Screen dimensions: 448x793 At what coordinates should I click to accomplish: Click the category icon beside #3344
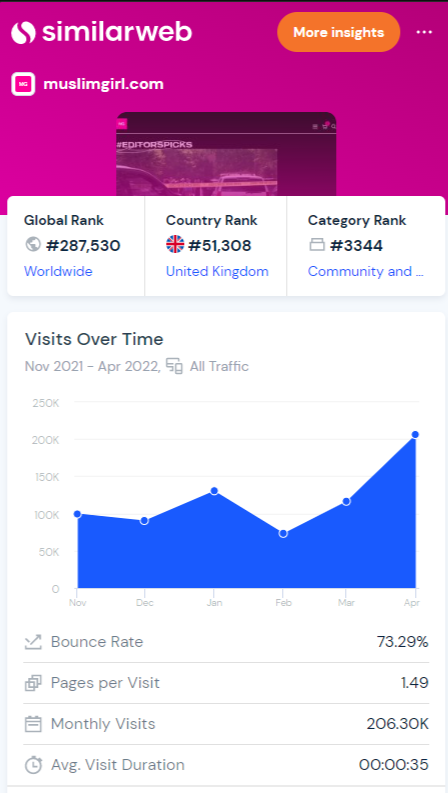tap(317, 245)
